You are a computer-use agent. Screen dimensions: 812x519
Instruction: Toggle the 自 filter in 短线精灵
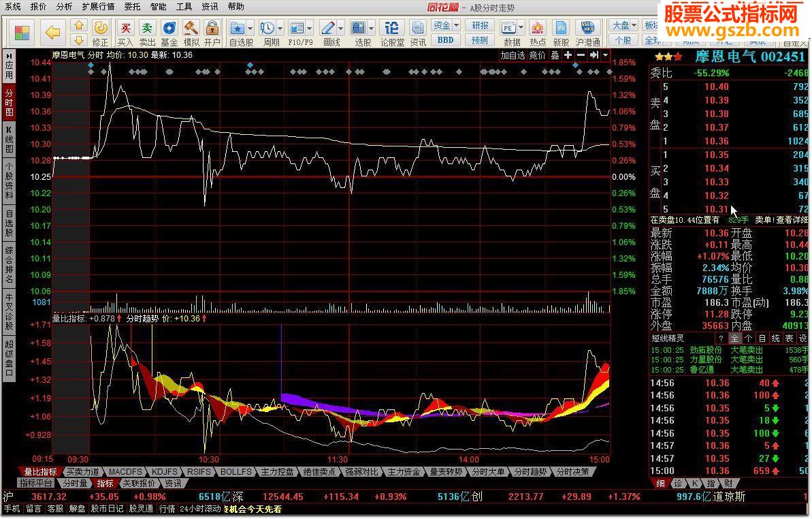pos(762,339)
